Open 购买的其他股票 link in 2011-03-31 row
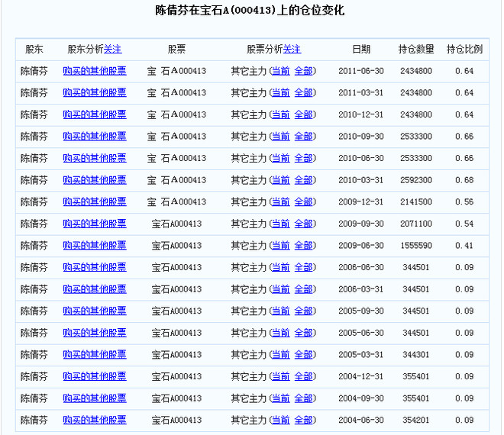 coord(95,93)
